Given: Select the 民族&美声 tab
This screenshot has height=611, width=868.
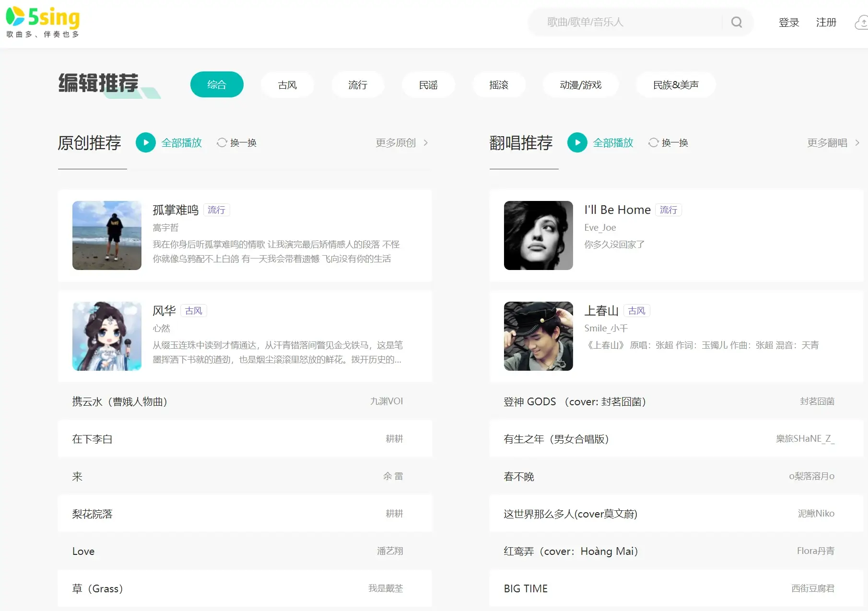Looking at the screenshot, I should click(675, 85).
